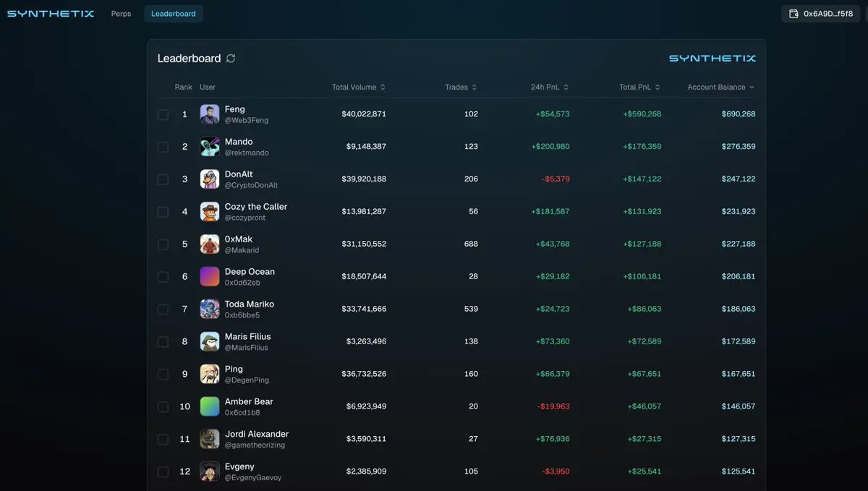Tick the Cozy the Caller checkbox
Image resolution: width=868 pixels, height=491 pixels.
pyautogui.click(x=163, y=212)
